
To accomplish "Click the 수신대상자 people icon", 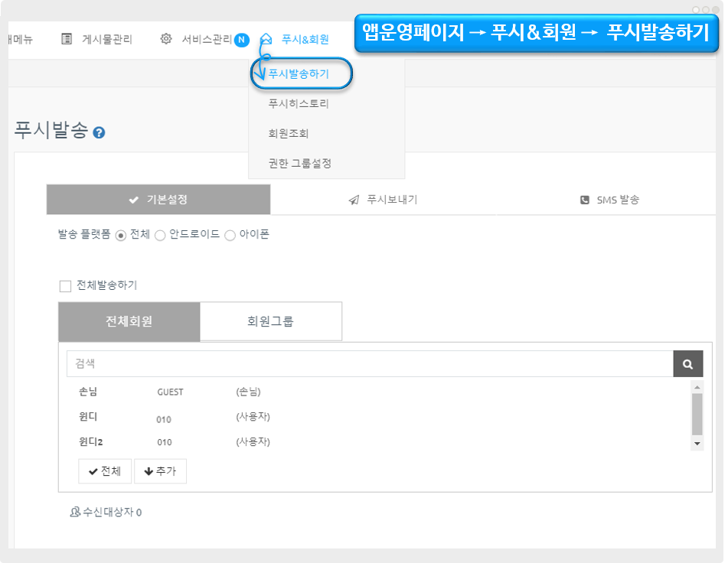I will [x=75, y=513].
